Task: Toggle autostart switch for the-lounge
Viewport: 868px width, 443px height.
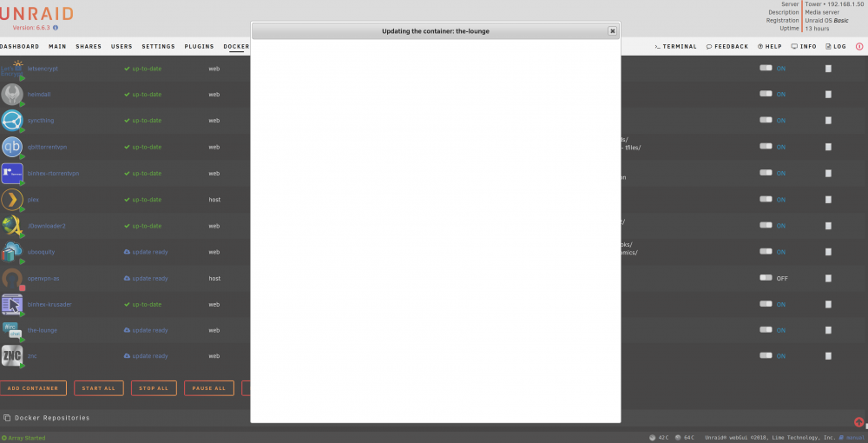Action: 766,329
